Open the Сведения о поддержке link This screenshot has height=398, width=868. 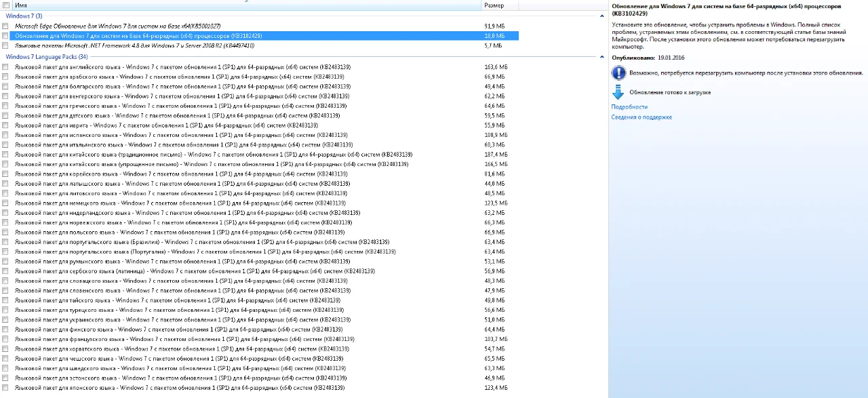pos(642,117)
